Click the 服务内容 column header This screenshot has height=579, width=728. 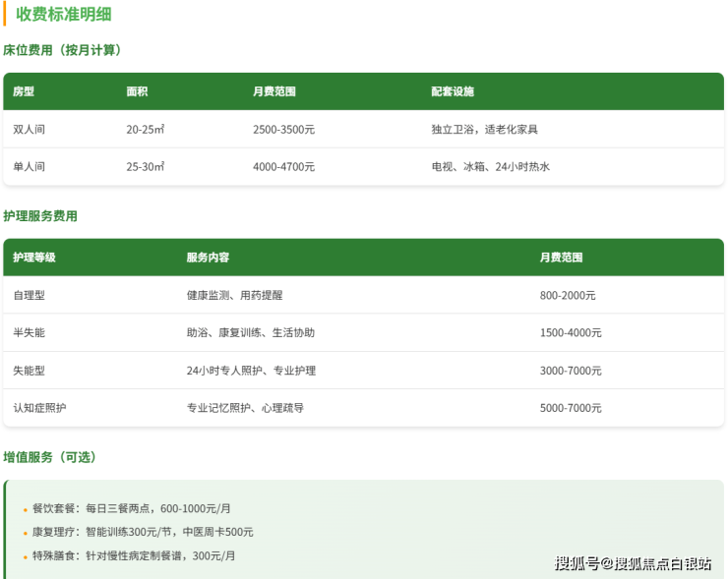point(208,258)
